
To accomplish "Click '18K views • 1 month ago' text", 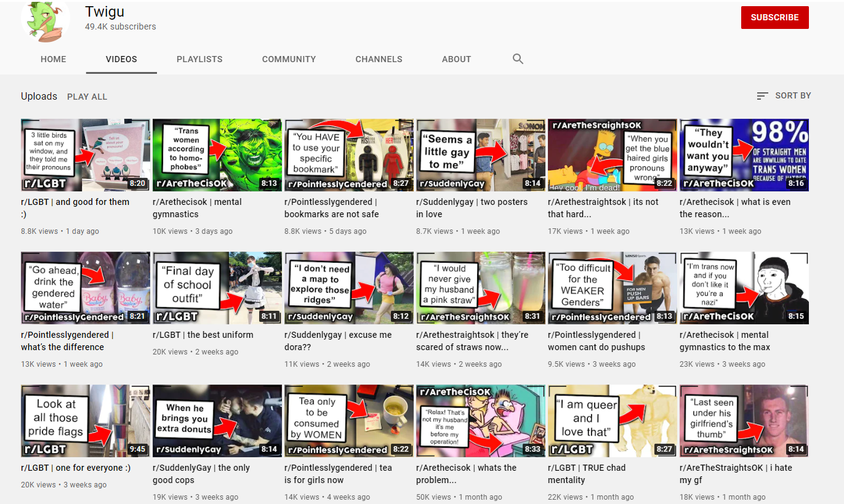I will pyautogui.click(x=723, y=497).
